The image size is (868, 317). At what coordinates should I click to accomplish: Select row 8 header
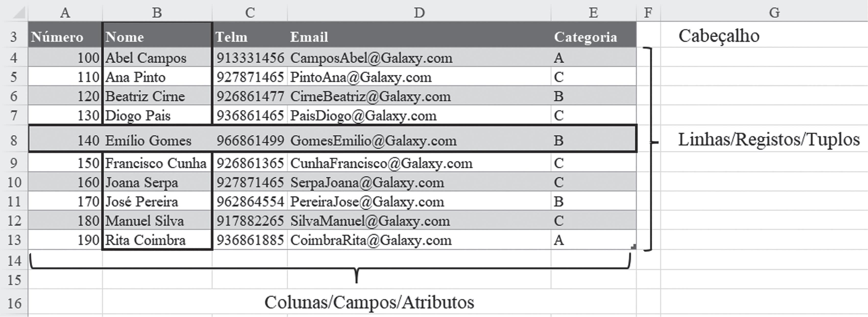(14, 139)
